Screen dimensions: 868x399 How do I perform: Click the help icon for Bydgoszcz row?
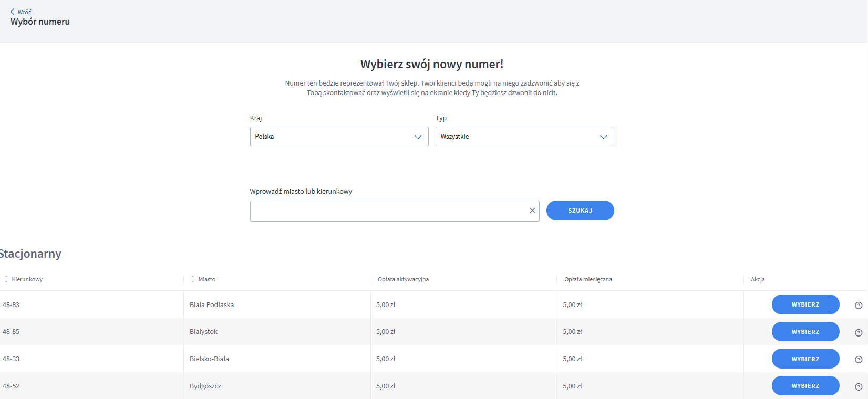click(x=859, y=387)
